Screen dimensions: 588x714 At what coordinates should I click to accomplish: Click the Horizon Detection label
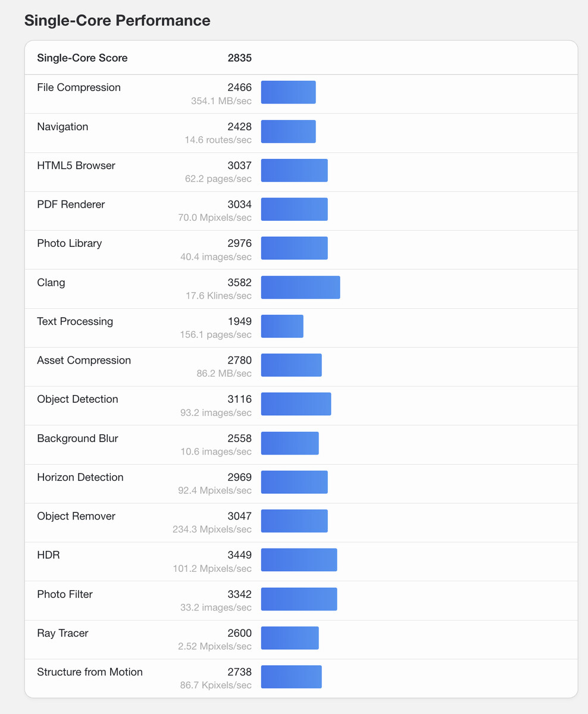[x=80, y=477]
